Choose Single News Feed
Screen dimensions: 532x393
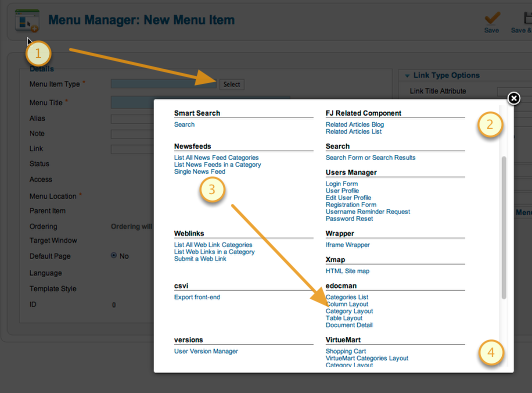point(200,172)
